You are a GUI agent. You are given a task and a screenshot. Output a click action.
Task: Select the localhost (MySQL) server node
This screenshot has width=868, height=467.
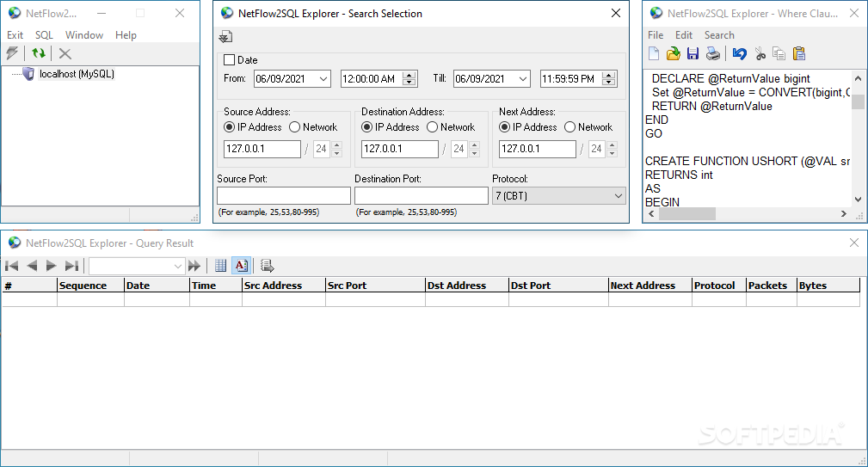point(77,74)
